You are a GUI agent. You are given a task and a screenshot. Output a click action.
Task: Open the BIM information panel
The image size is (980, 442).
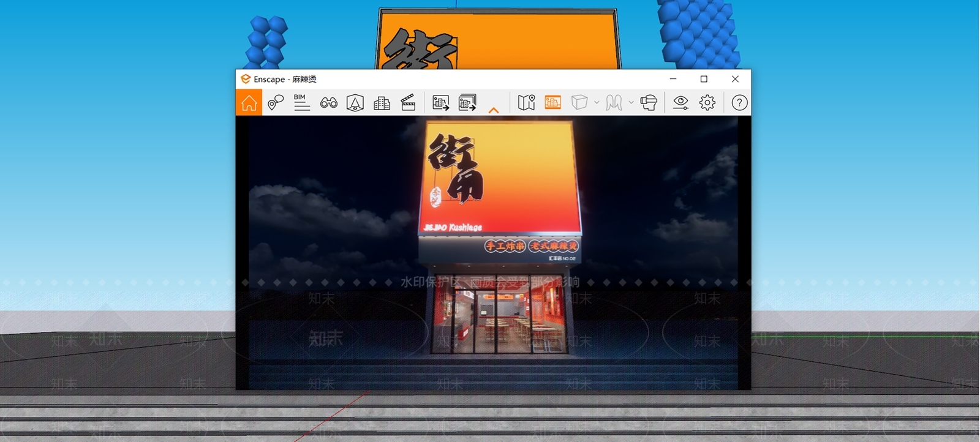[301, 103]
